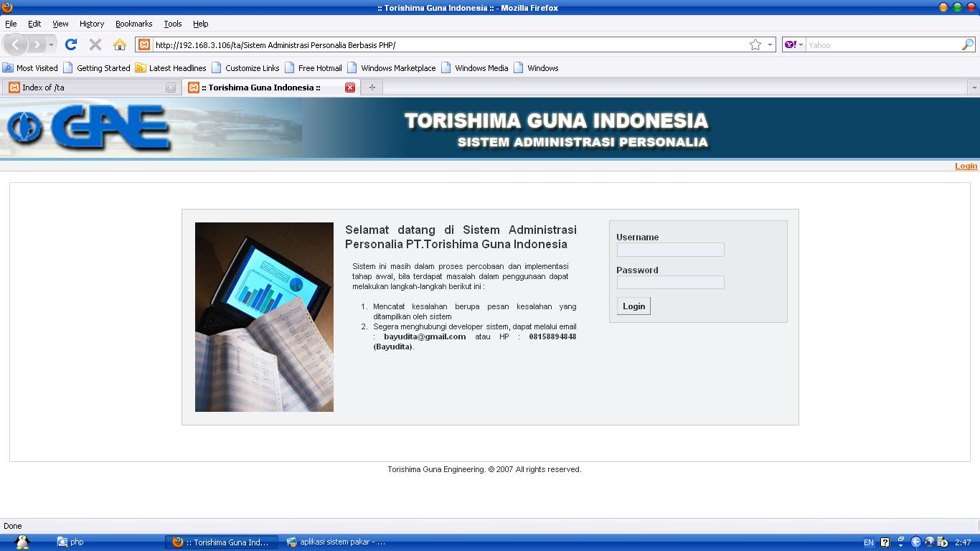Go forward using the Forward arrow button
The width and height of the screenshot is (980, 551).
click(x=37, y=44)
